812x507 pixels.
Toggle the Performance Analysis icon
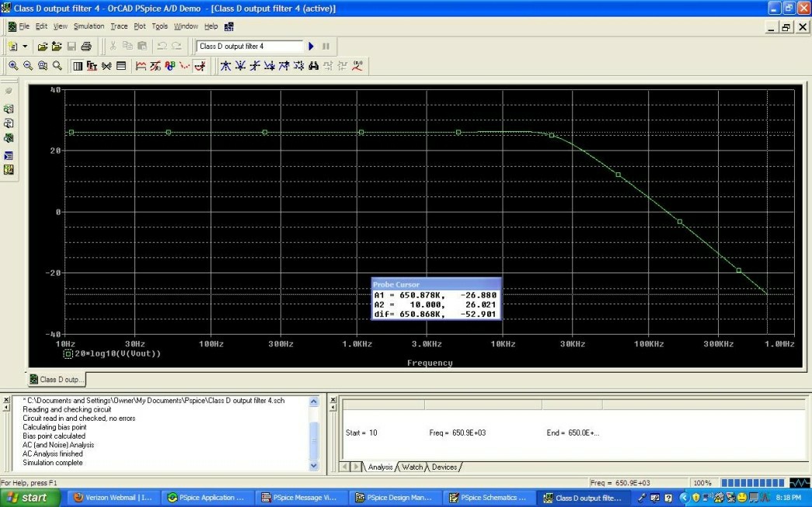pyautogui.click(x=106, y=66)
